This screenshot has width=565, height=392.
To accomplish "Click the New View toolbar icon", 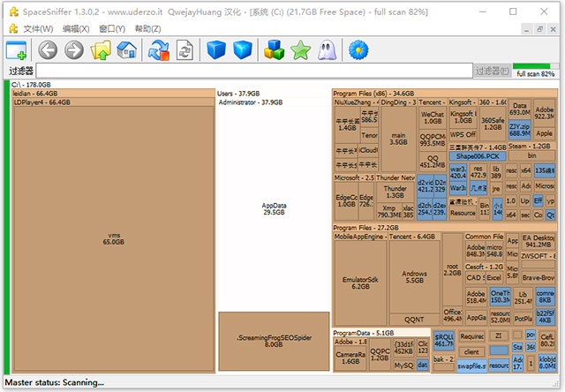I will coord(17,51).
